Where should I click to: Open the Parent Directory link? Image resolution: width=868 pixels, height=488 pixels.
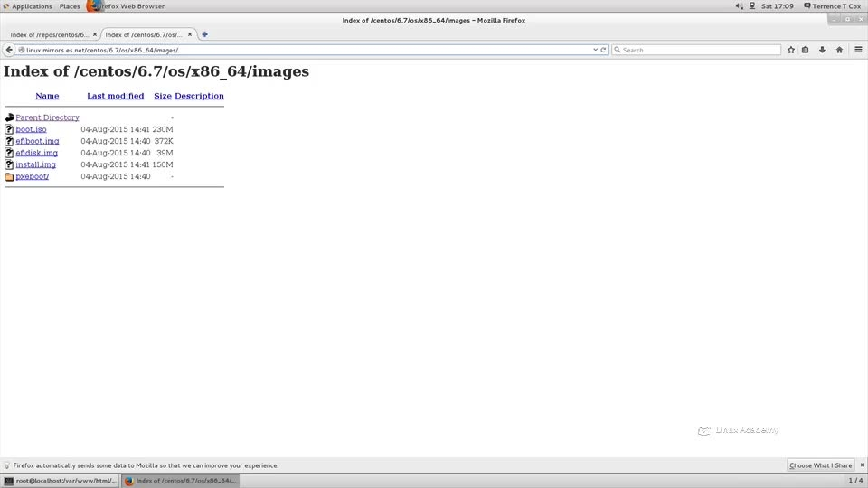47,117
